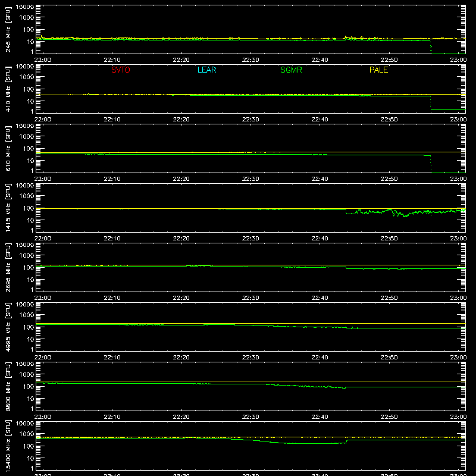
Task: Select the 4995 MHz [SFU] axis label
Action: pos(8,327)
